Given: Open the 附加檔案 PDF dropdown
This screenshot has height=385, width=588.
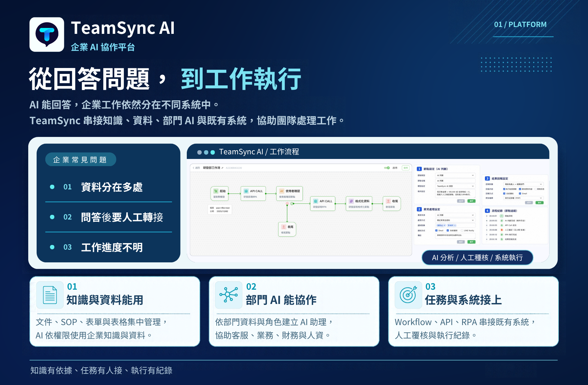Looking at the screenshot, I should tap(523, 198).
